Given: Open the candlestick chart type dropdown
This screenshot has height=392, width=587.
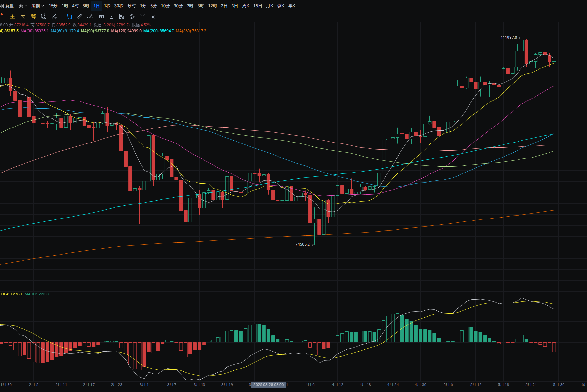Looking at the screenshot, I should tap(23, 6).
